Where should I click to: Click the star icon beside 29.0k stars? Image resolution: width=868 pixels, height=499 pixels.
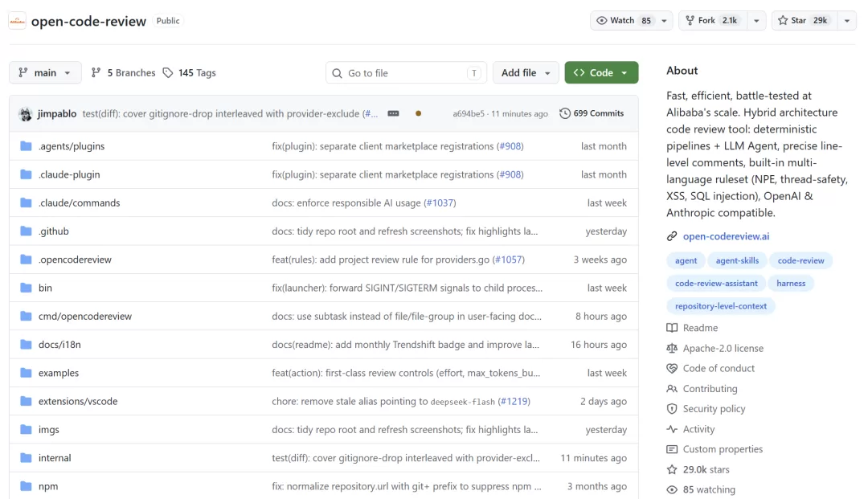click(x=671, y=470)
